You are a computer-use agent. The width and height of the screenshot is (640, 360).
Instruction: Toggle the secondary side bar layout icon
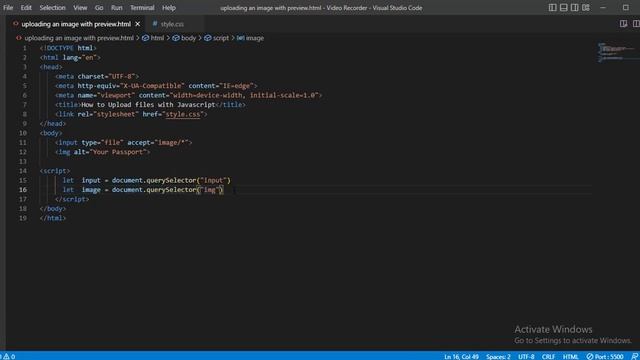[x=574, y=7]
